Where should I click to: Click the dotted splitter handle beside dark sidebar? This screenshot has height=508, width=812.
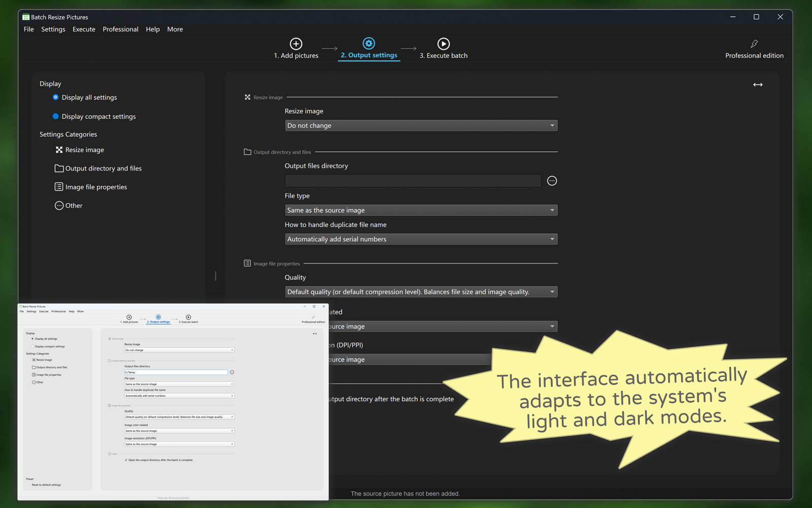tap(216, 276)
